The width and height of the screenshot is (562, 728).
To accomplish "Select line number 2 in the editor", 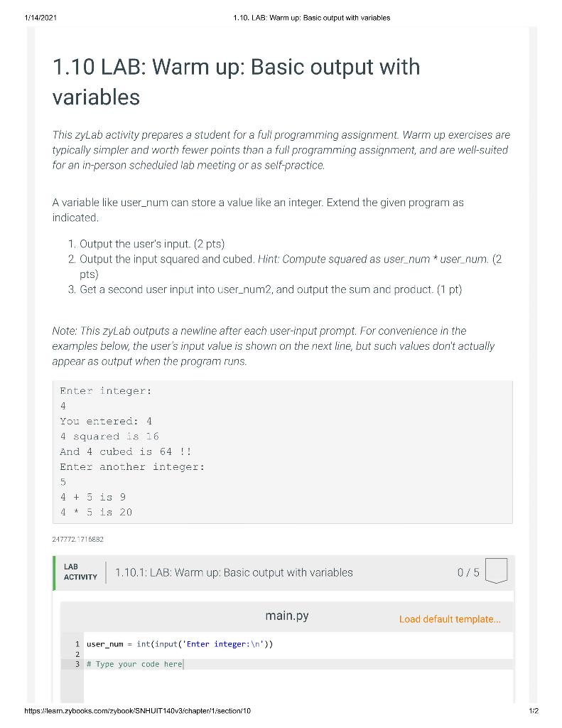I will [76, 654].
